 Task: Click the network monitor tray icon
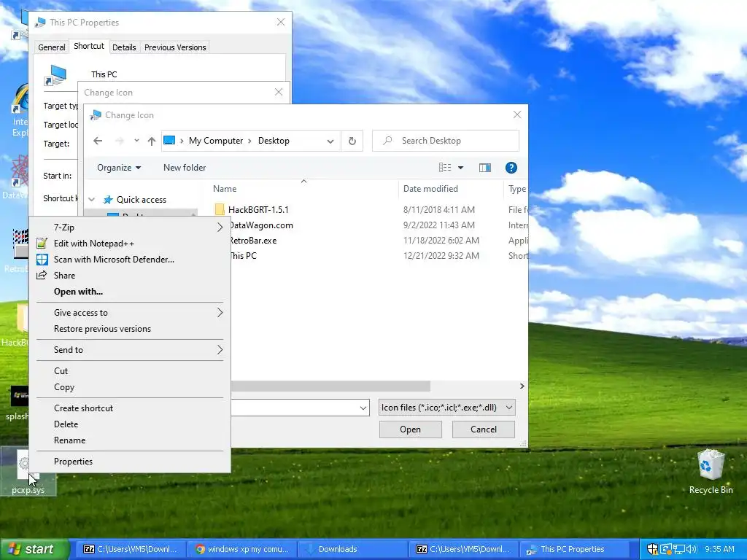coord(679,549)
